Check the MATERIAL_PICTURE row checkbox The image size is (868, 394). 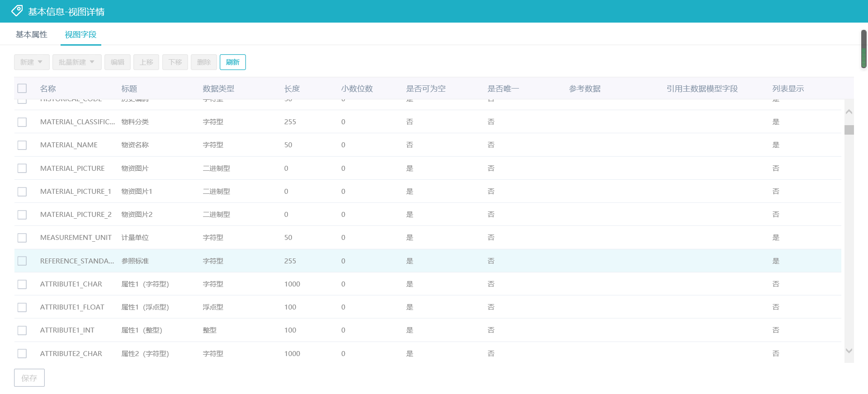click(x=22, y=168)
